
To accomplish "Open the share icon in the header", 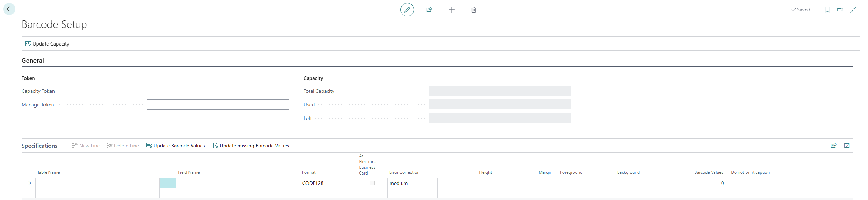I will (x=429, y=10).
